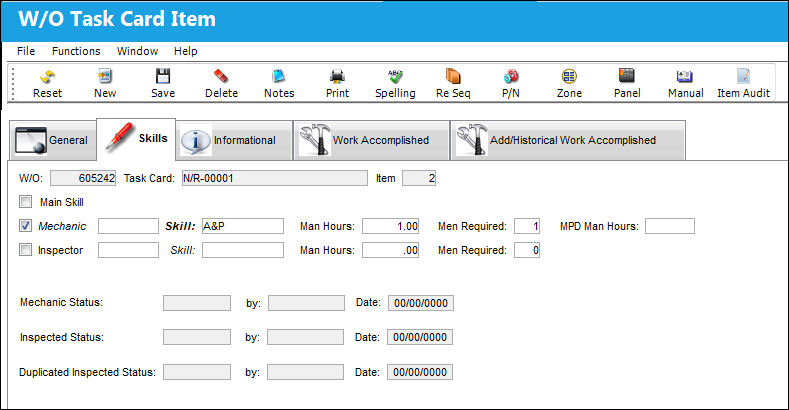Viewport: 789px width, 410px height.
Task: Click Mechanic Status by field
Action: [x=306, y=303]
